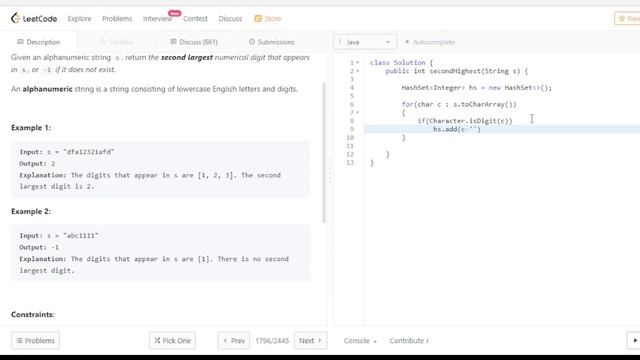Switch to the Submissions tab
The height and width of the screenshot is (360, 640).
point(271,42)
